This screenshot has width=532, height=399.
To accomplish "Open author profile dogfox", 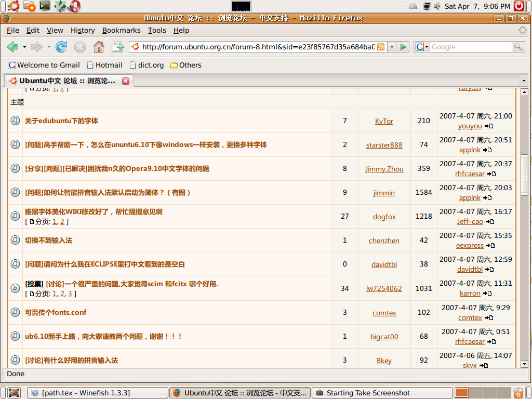I will 384,217.
